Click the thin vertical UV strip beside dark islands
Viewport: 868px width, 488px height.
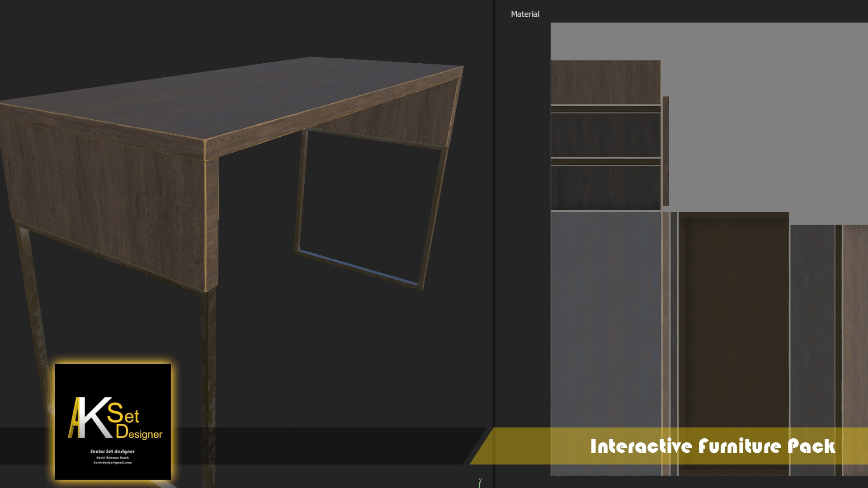pos(666,150)
